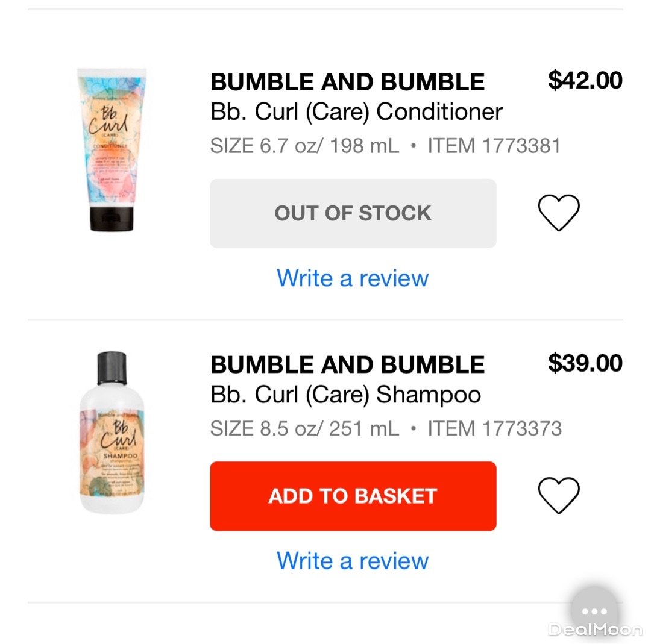Select Bumble and Bumble brand above Conditioner
The width and height of the screenshot is (651, 644).
click(347, 82)
